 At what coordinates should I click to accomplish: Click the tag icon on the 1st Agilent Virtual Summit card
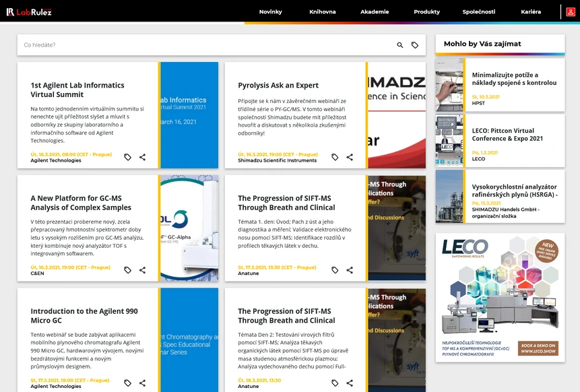[127, 157]
